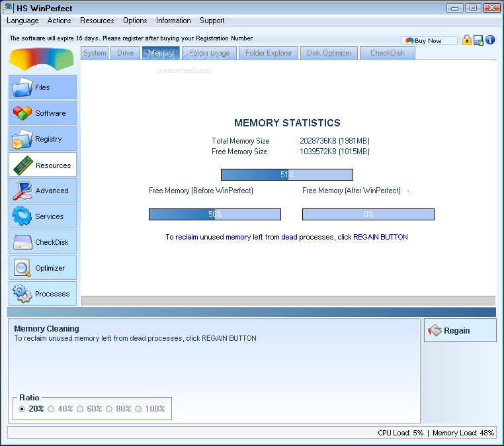Go to the Registry sidebar section
504x446 pixels.
click(x=42, y=138)
